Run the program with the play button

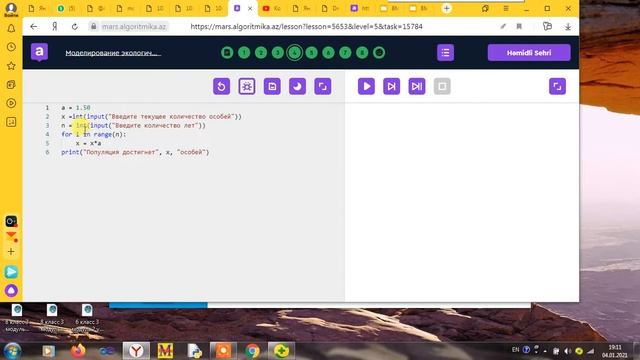pyautogui.click(x=366, y=87)
